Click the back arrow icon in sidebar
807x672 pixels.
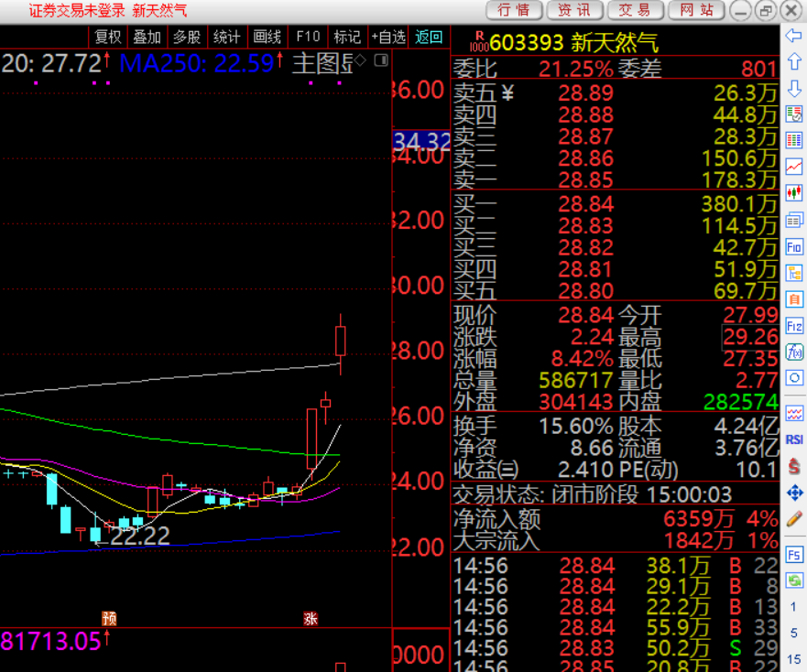coord(794,35)
